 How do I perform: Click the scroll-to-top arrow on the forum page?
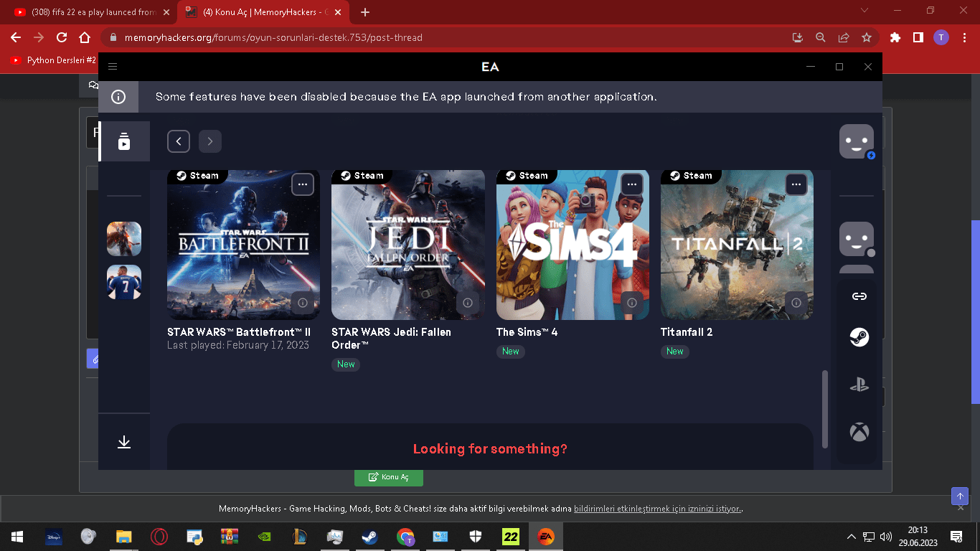960,496
